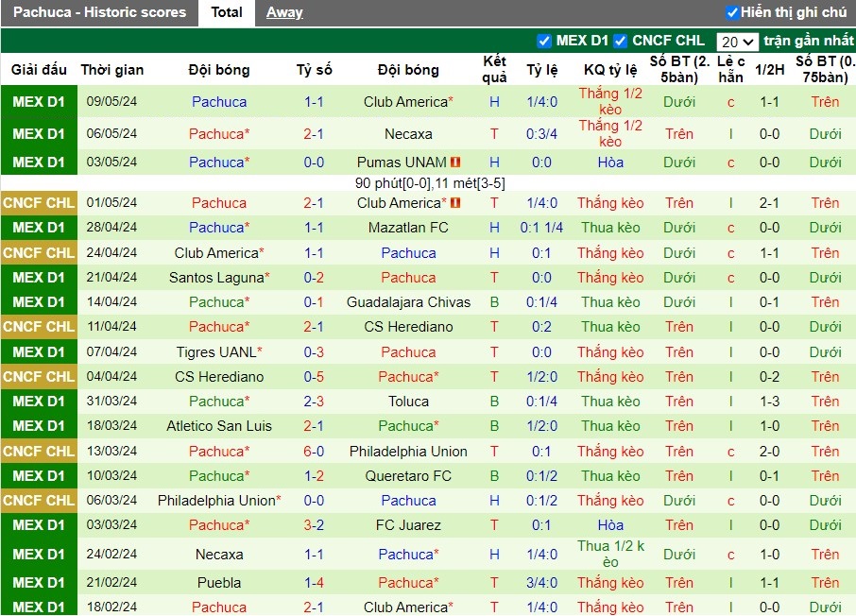Image resolution: width=856 pixels, height=616 pixels.
Task: Switch to the Total tab
Action: pyautogui.click(x=227, y=12)
